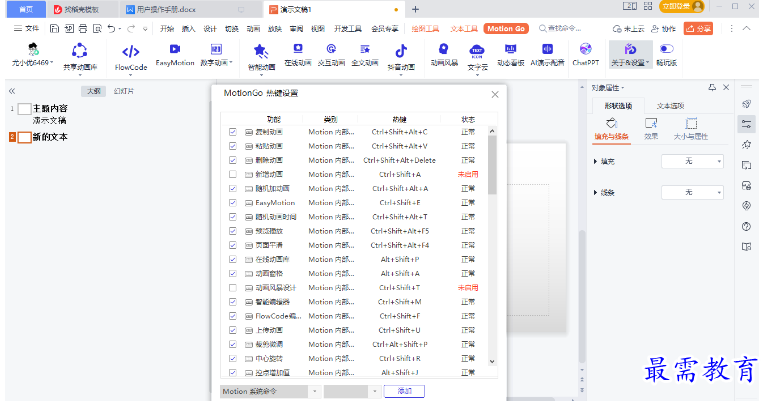This screenshot has height=401, width=766.
Task: Click the 未上云 cloud status button
Action: click(629, 29)
